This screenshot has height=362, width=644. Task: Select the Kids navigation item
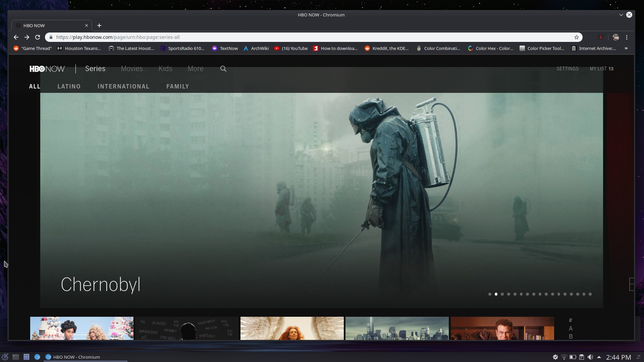click(x=165, y=69)
